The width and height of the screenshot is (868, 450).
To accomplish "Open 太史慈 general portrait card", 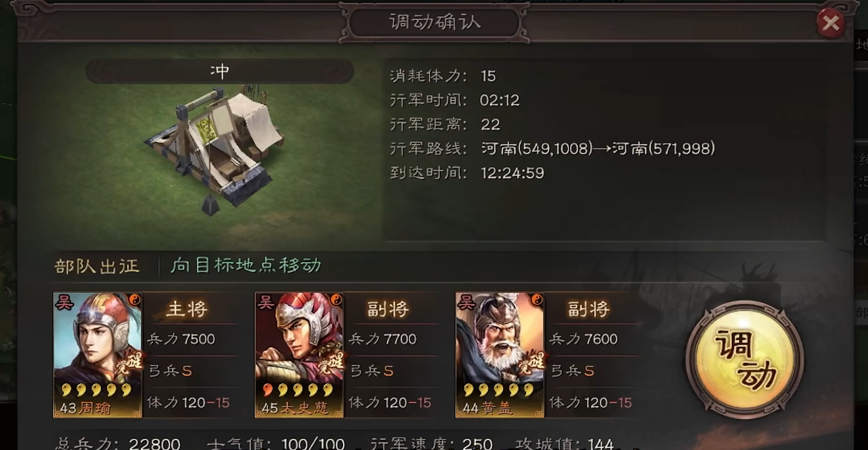I will point(300,355).
